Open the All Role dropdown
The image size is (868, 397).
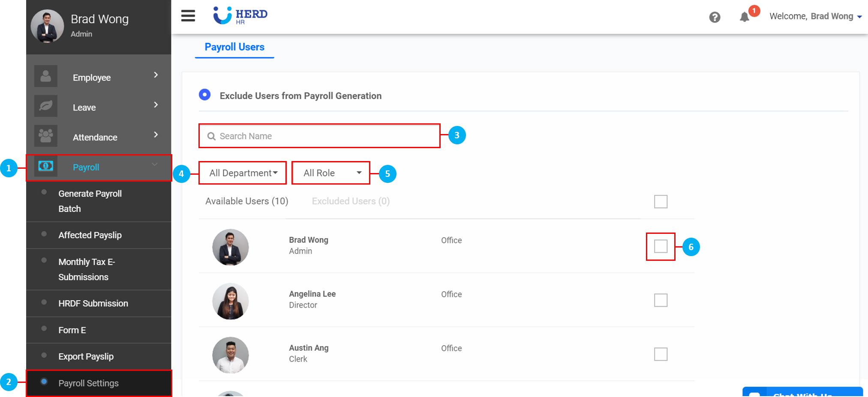pos(331,173)
